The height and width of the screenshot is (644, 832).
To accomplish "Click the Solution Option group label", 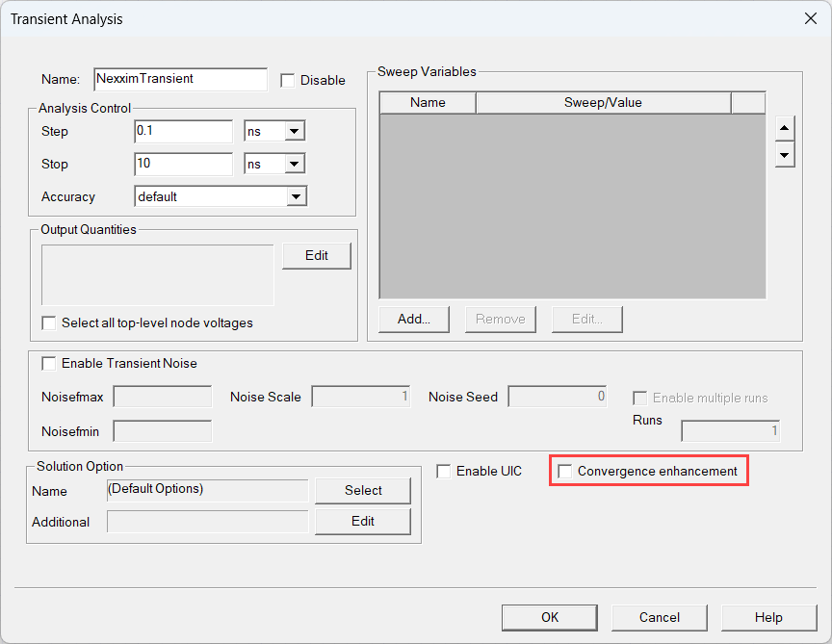I will 80,466.
